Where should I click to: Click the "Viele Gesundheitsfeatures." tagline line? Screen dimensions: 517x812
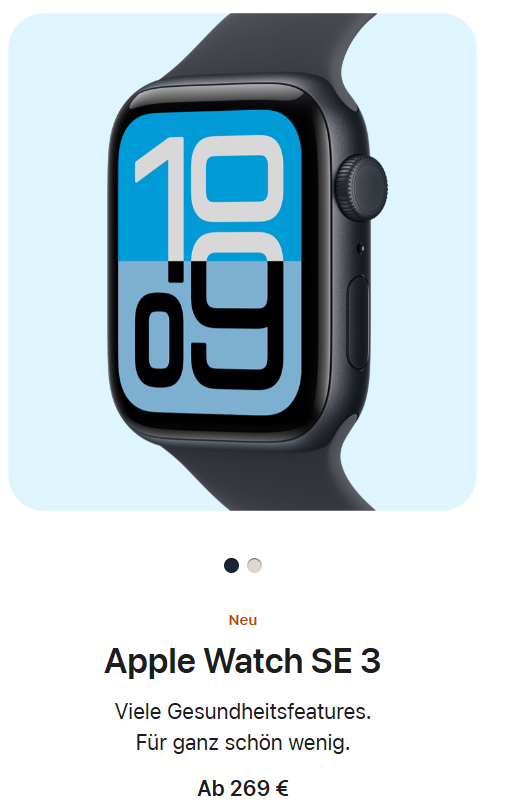243,712
